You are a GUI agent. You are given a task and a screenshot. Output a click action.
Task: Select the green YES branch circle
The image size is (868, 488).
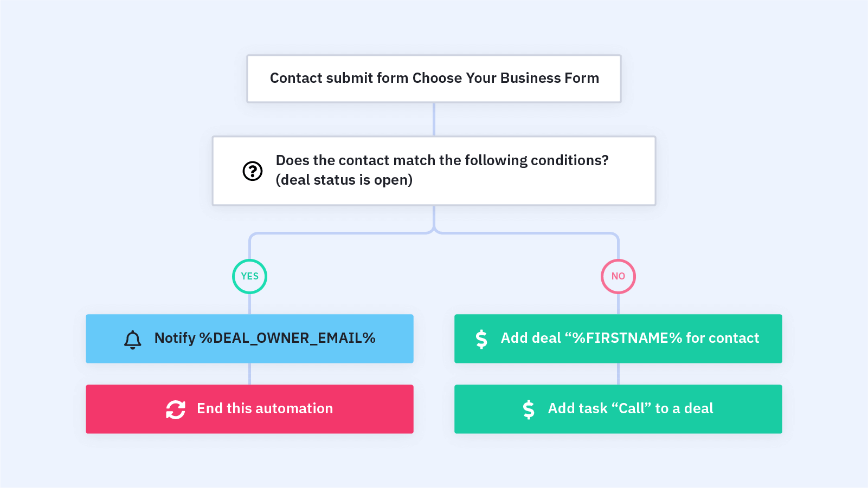pyautogui.click(x=249, y=276)
